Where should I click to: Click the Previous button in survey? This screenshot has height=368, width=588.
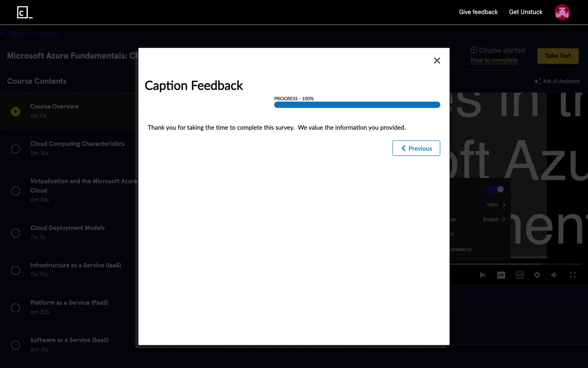[x=416, y=148]
